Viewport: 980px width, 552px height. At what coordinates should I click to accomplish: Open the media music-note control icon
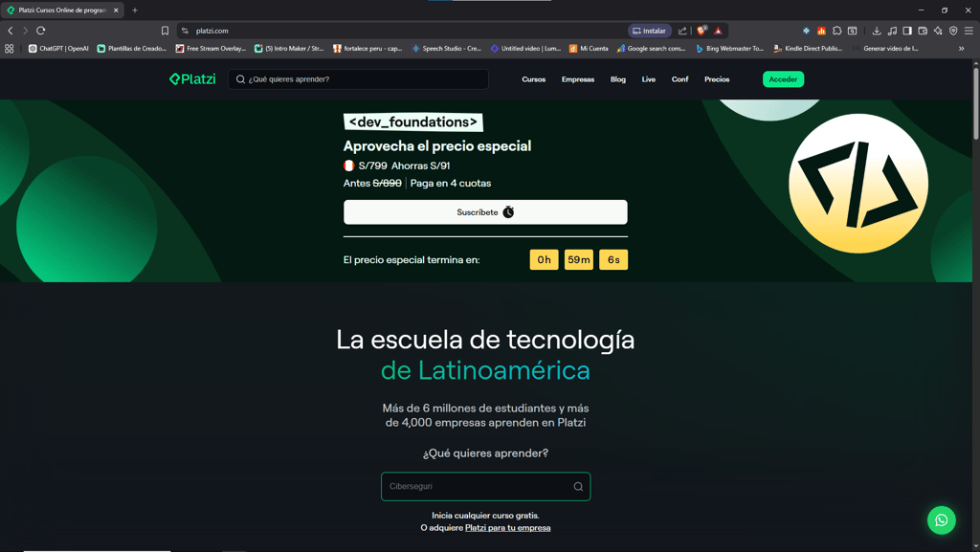click(892, 31)
